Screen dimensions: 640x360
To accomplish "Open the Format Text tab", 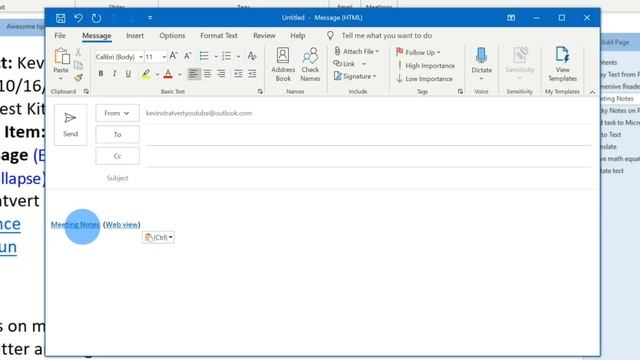I will (219, 36).
